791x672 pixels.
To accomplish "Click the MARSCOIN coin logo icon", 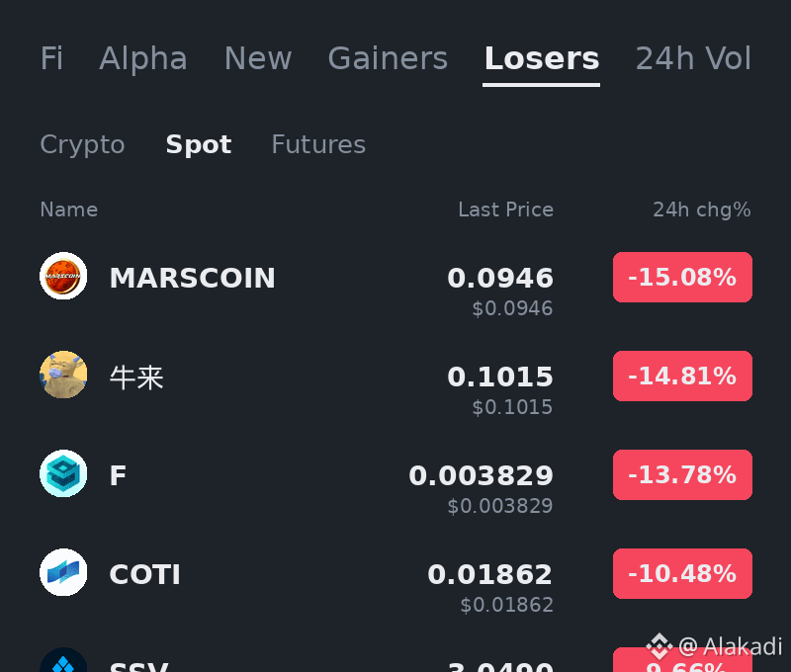I will pyautogui.click(x=63, y=276).
